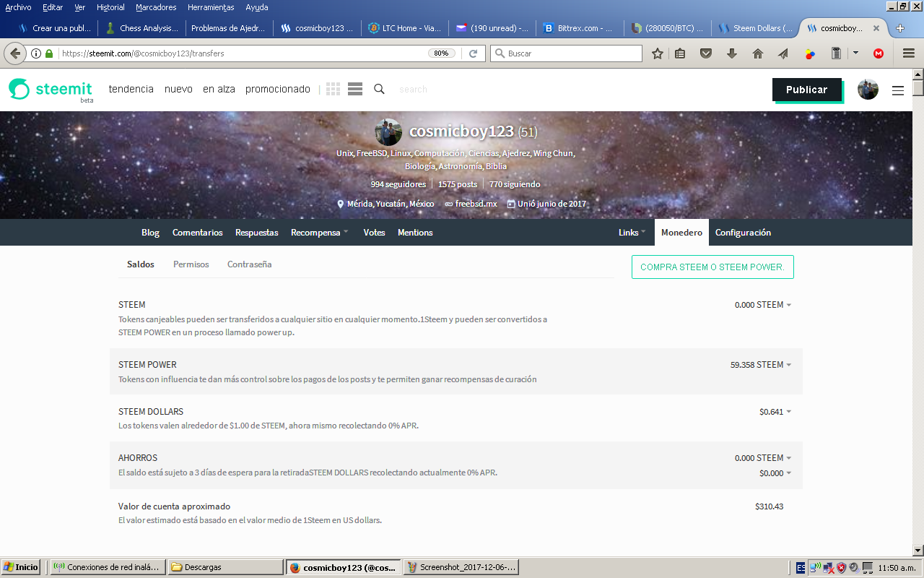Open Firefox Herramientas menu
924x578 pixels.
[211, 7]
